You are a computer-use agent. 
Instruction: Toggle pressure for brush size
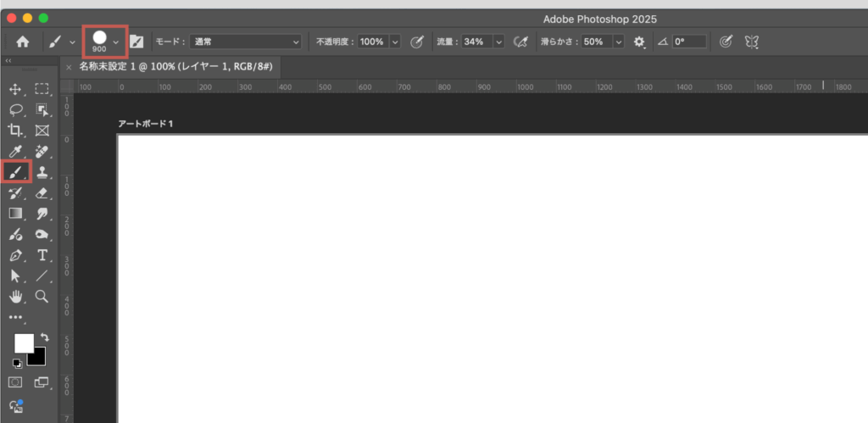pyautogui.click(x=726, y=42)
